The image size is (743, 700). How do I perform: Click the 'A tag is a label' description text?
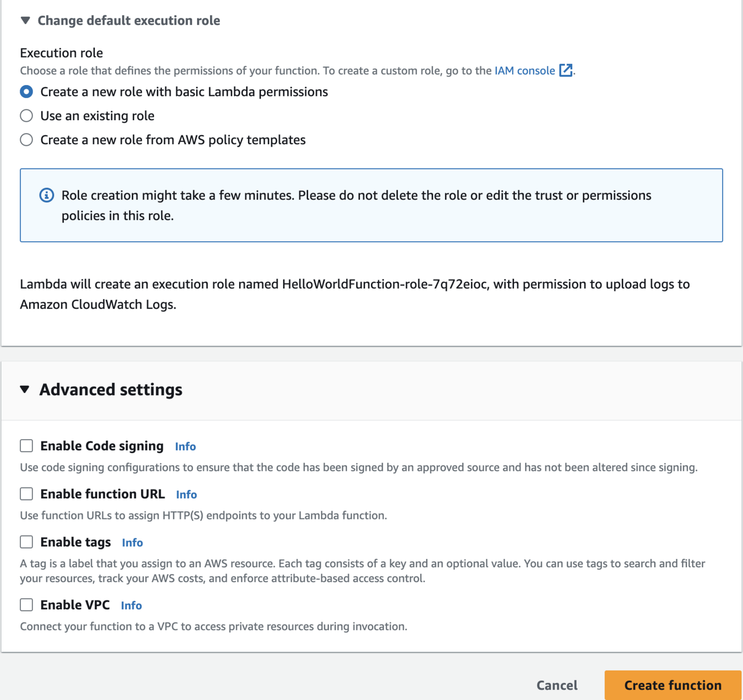tap(362, 571)
